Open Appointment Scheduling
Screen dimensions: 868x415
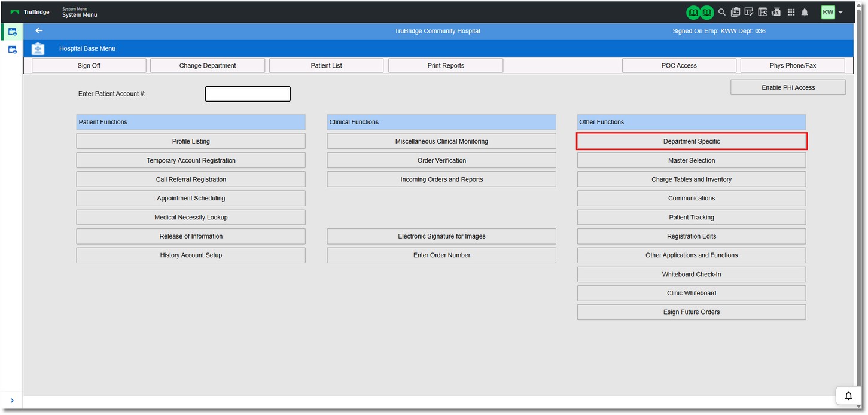click(191, 199)
